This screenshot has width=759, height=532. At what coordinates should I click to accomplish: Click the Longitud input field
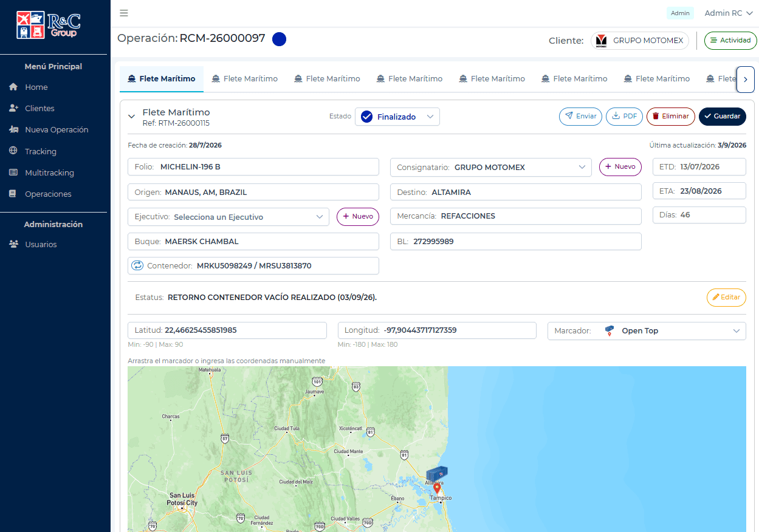[x=437, y=330]
